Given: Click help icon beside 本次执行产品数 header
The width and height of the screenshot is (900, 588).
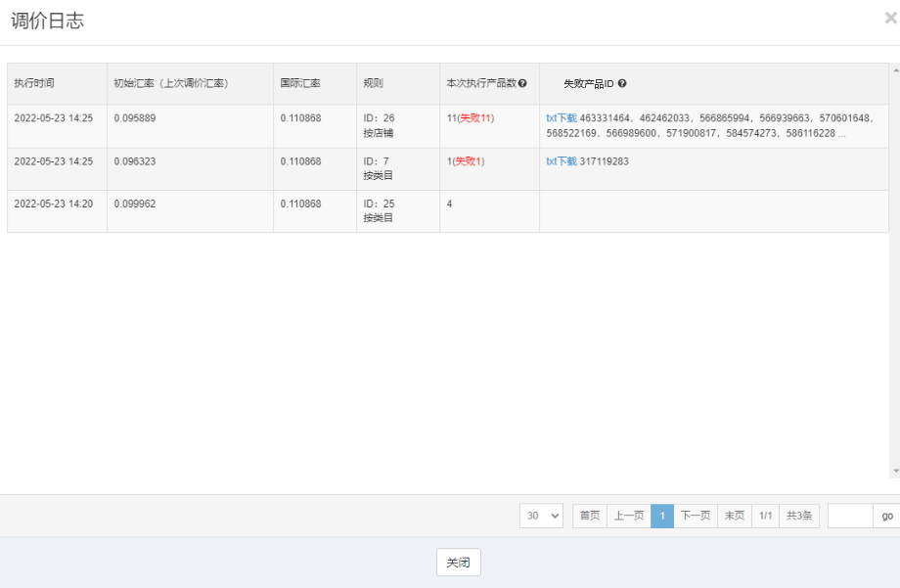Looking at the screenshot, I should (x=522, y=83).
